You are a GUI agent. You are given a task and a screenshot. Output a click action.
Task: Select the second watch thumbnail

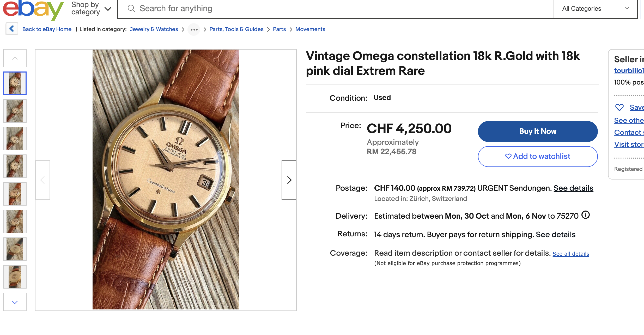point(15,111)
